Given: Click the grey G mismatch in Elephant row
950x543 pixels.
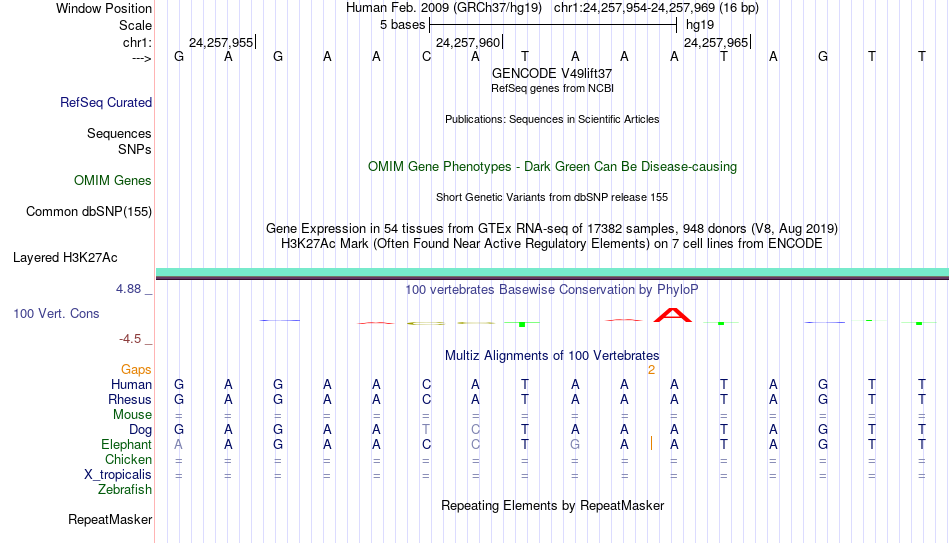Looking at the screenshot, I should click(575, 444).
